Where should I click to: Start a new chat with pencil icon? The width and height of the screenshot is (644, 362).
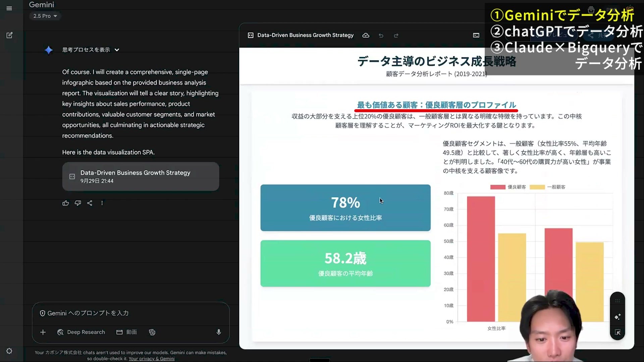coord(9,35)
